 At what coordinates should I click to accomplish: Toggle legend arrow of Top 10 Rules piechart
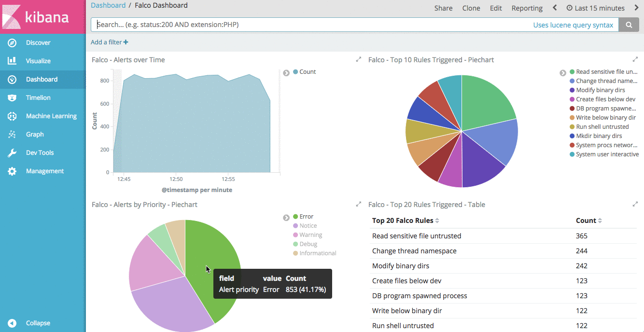pos(563,73)
